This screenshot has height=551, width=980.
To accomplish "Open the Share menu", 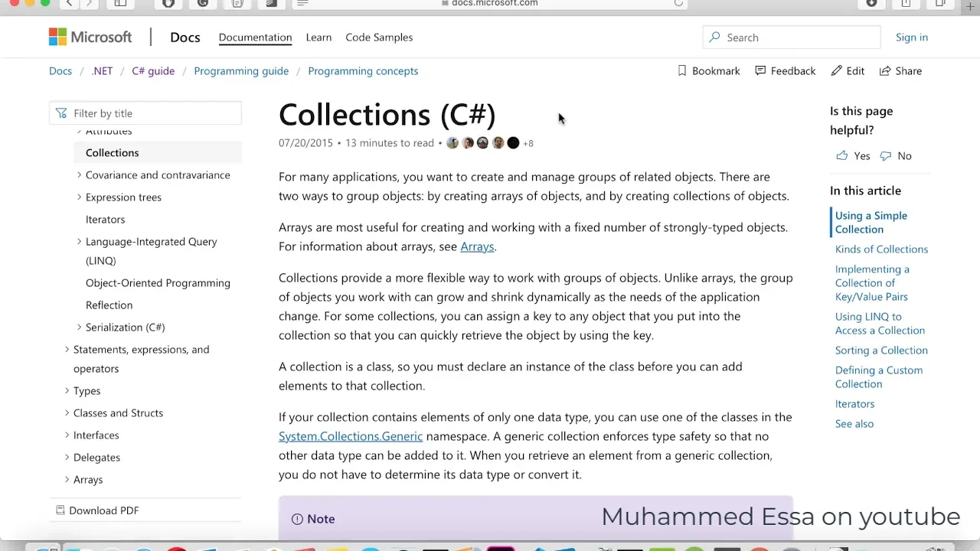I will click(900, 70).
